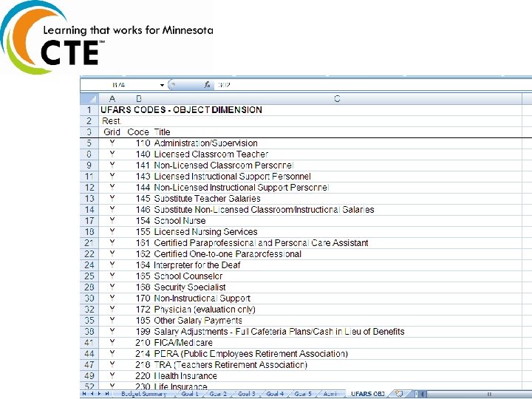The width and height of the screenshot is (532, 399).
Task: Insert a new worksheet tab icon
Action: (399, 394)
